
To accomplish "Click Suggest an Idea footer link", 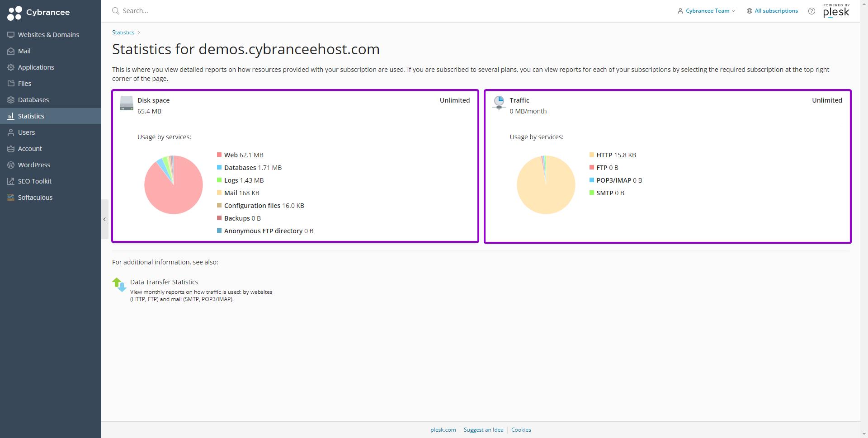I will (483, 430).
